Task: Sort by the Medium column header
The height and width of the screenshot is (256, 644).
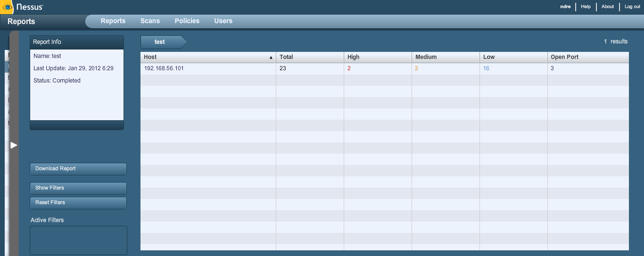Action: point(446,57)
